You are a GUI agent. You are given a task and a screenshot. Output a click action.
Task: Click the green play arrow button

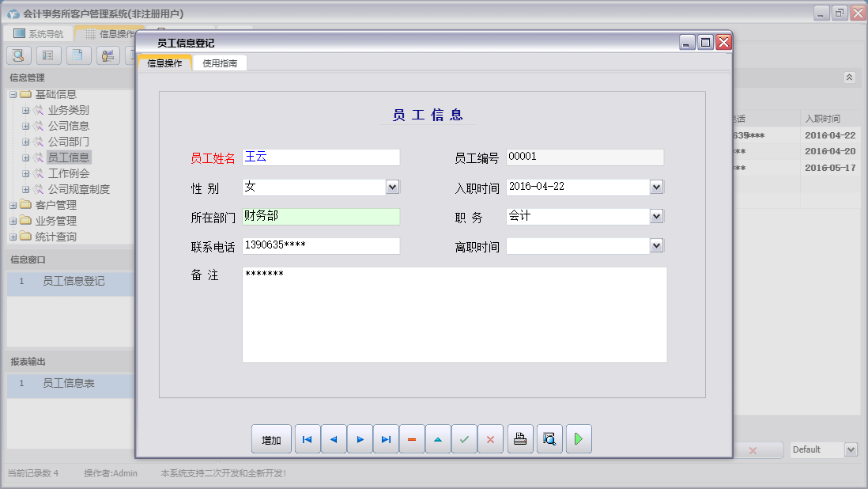tap(579, 439)
